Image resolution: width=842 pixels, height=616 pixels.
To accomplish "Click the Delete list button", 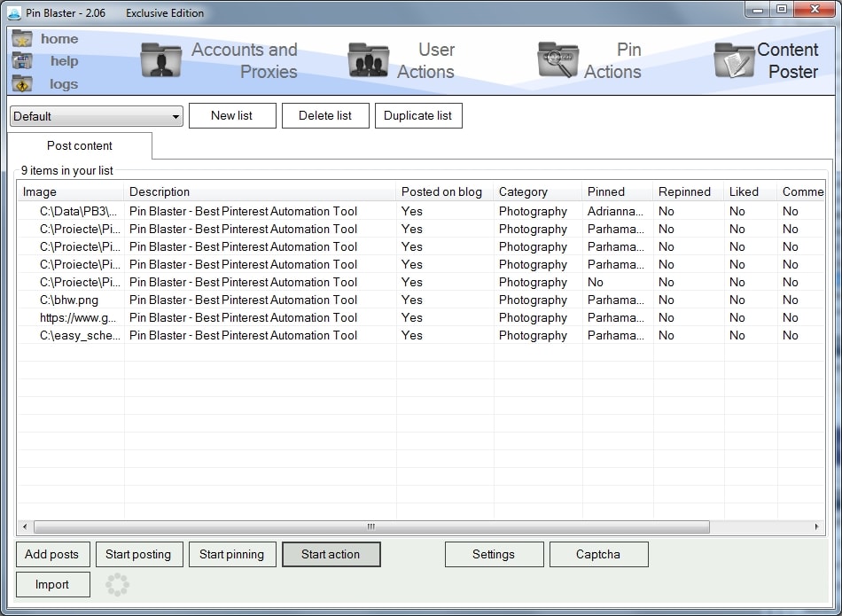I will click(x=325, y=115).
